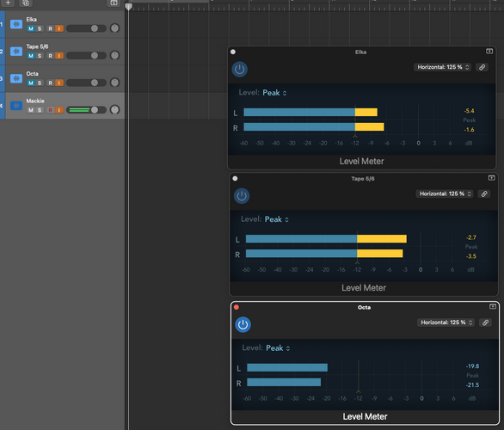Click the Mackie track audio icon
The width and height of the screenshot is (504, 430).
click(16, 106)
